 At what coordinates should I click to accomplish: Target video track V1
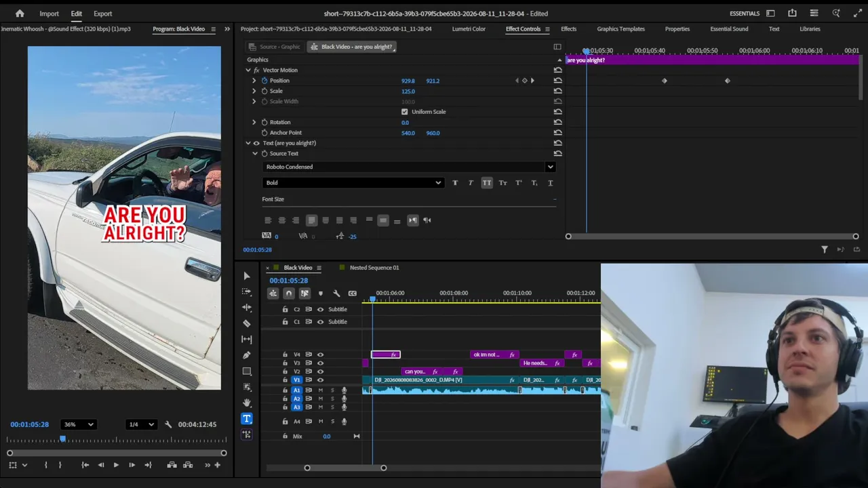click(296, 380)
